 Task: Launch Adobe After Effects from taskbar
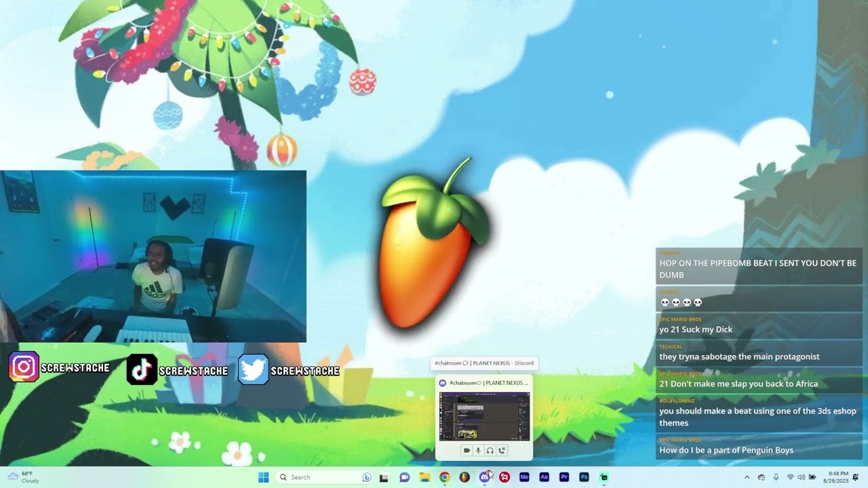click(544, 477)
